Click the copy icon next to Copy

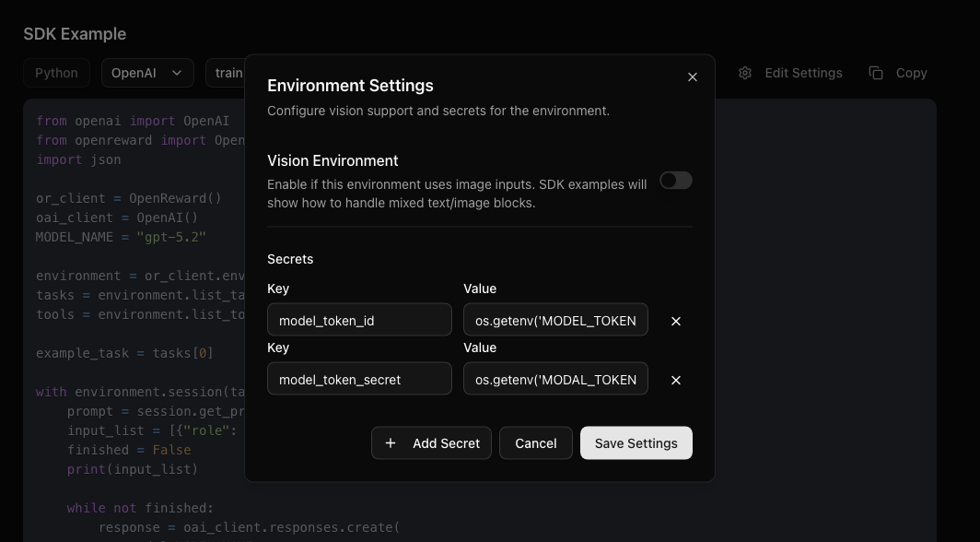(x=875, y=73)
